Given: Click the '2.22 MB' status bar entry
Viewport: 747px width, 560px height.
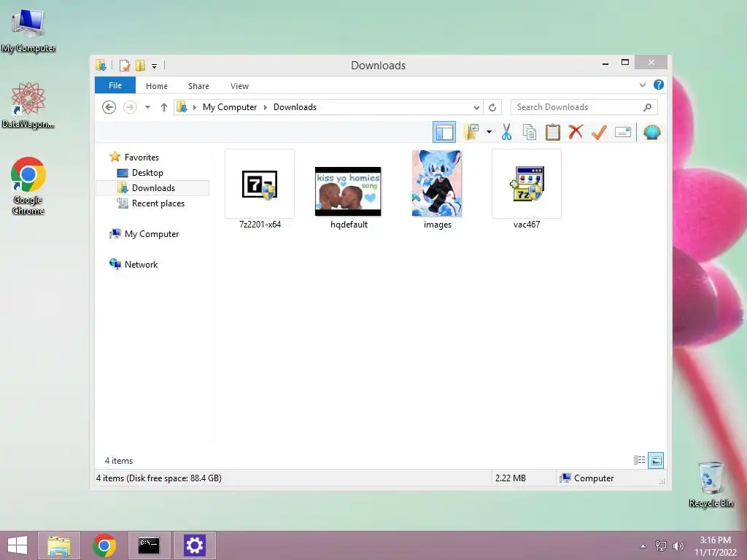Looking at the screenshot, I should point(510,478).
